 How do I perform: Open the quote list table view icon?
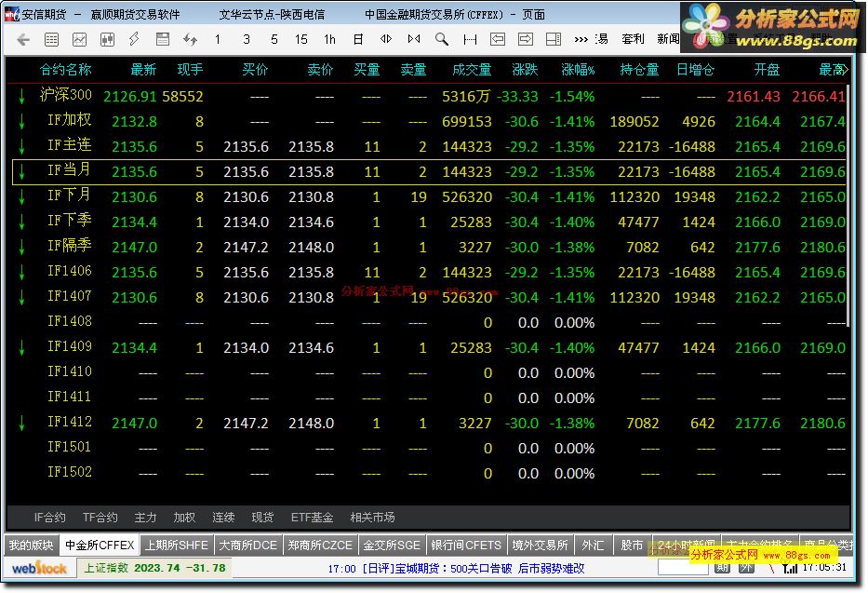click(51, 39)
